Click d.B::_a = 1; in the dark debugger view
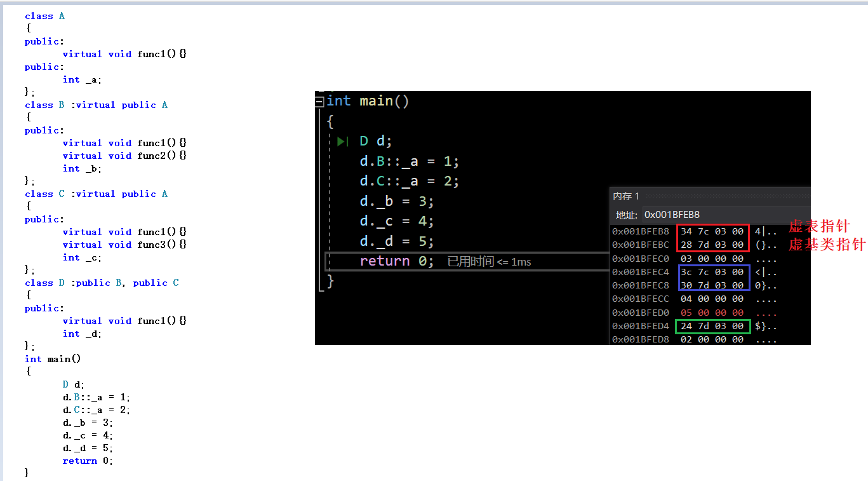This screenshot has height=481, width=868. [x=409, y=161]
